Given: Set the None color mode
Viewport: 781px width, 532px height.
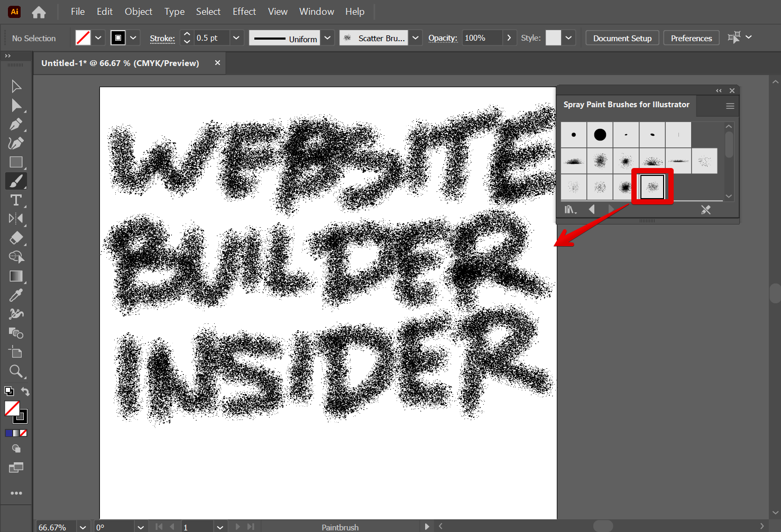Looking at the screenshot, I should tap(23, 433).
